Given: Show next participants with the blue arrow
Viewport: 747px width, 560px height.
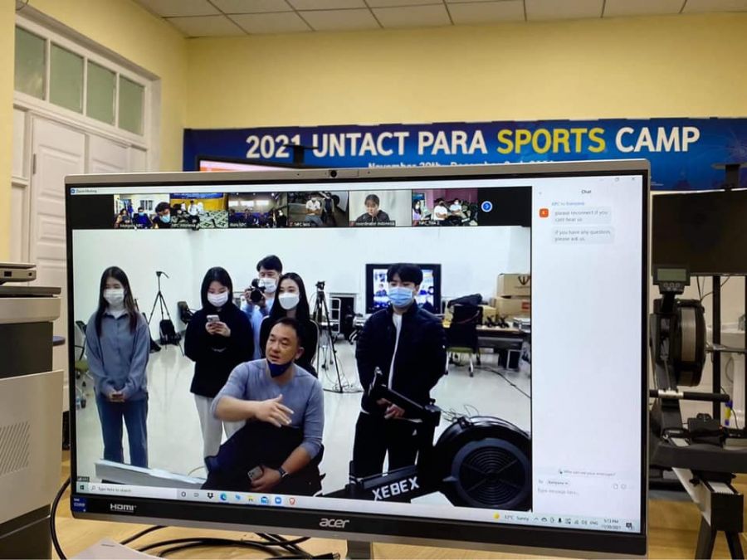Looking at the screenshot, I should coord(486,207).
